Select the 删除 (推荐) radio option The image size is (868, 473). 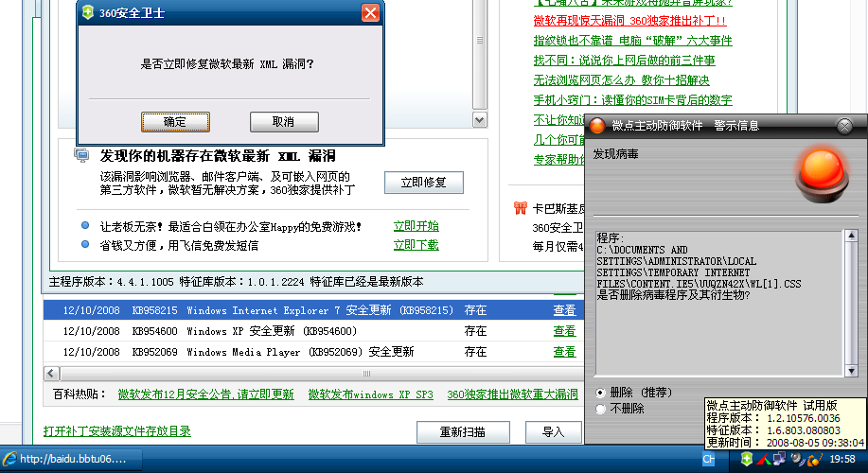tap(601, 392)
